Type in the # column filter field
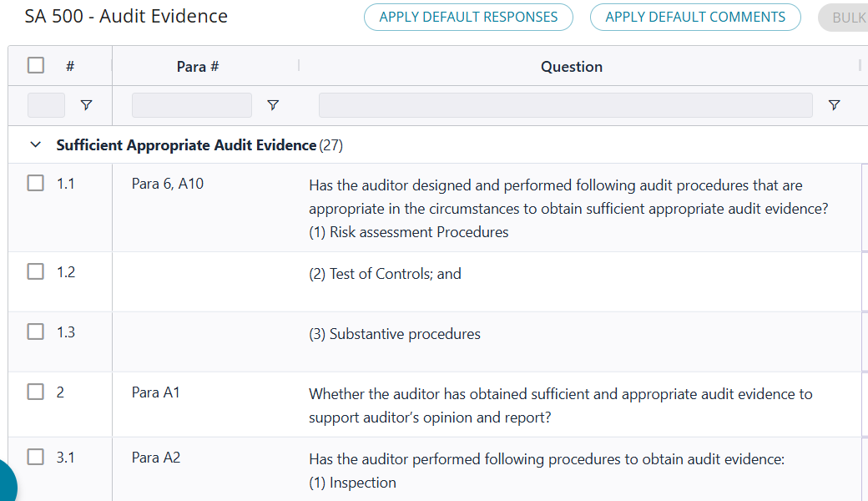This screenshot has width=868, height=501. click(46, 105)
